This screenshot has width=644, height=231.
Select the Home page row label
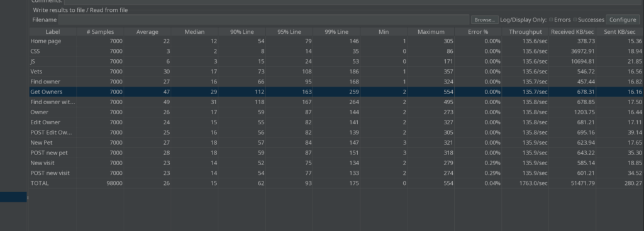tap(45, 41)
